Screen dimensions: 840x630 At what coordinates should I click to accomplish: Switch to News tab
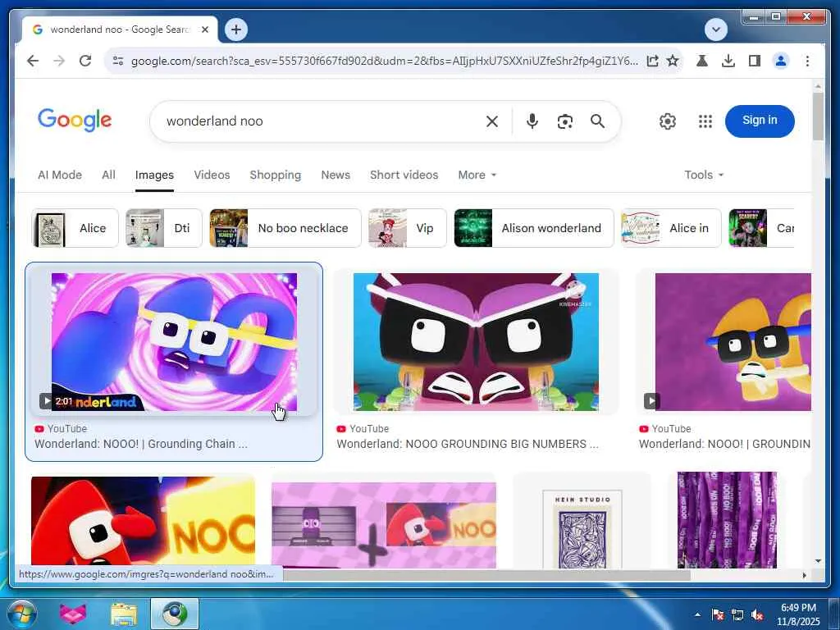pyautogui.click(x=336, y=175)
